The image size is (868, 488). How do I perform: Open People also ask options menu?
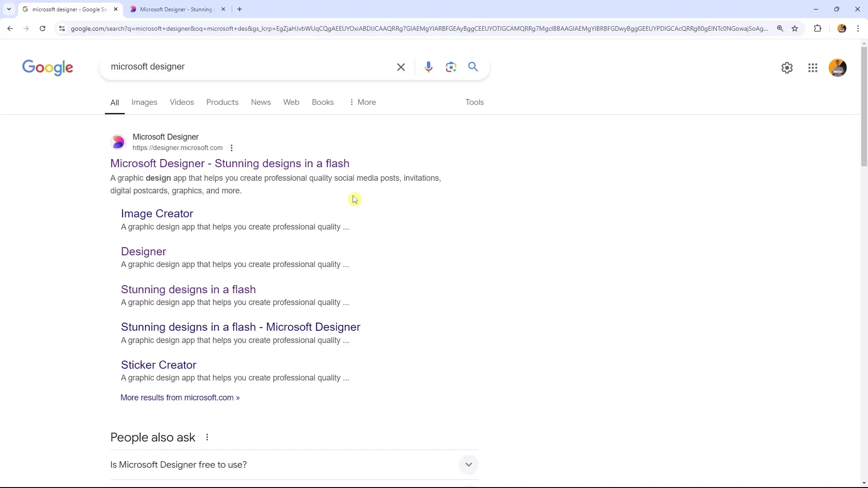click(x=207, y=437)
